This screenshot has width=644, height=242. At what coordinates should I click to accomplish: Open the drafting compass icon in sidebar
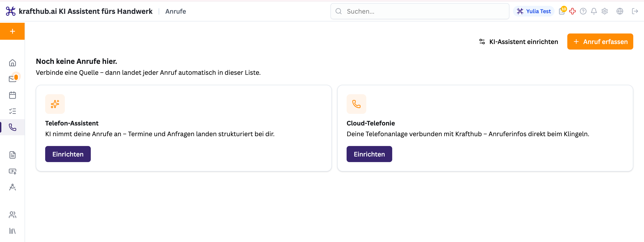point(12,187)
